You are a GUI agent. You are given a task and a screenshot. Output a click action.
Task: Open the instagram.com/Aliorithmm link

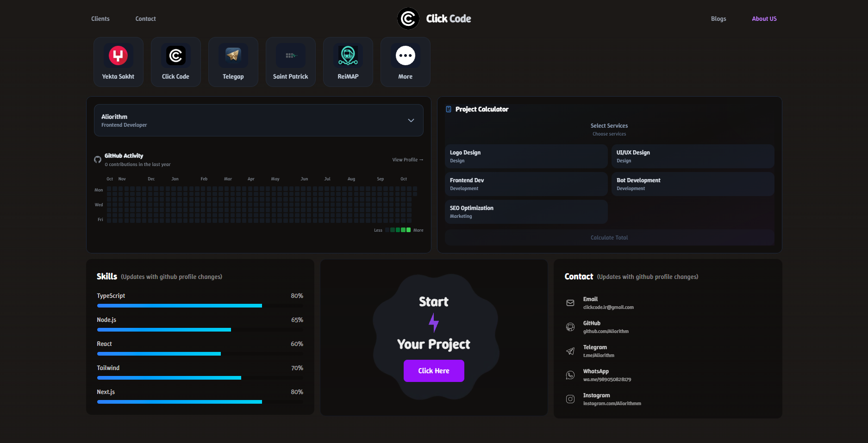[612, 403]
